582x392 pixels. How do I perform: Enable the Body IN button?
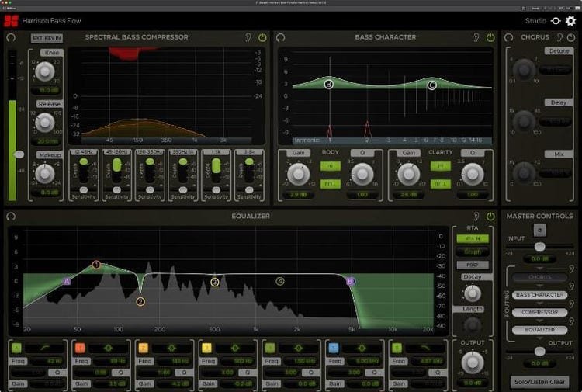[x=330, y=166]
